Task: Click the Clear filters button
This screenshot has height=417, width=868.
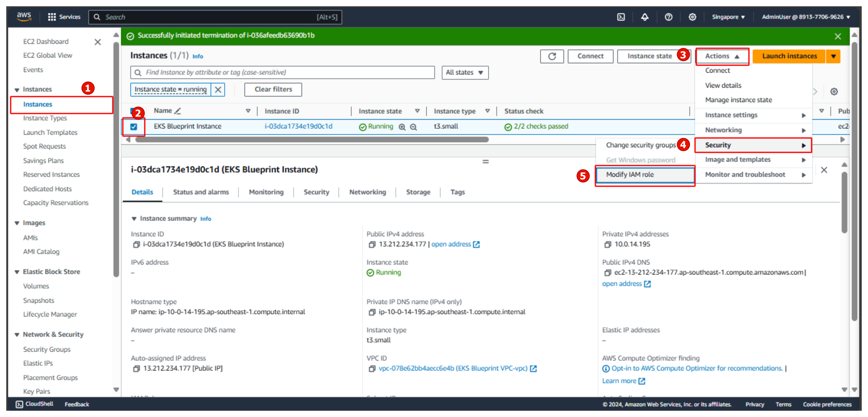Action: [273, 89]
